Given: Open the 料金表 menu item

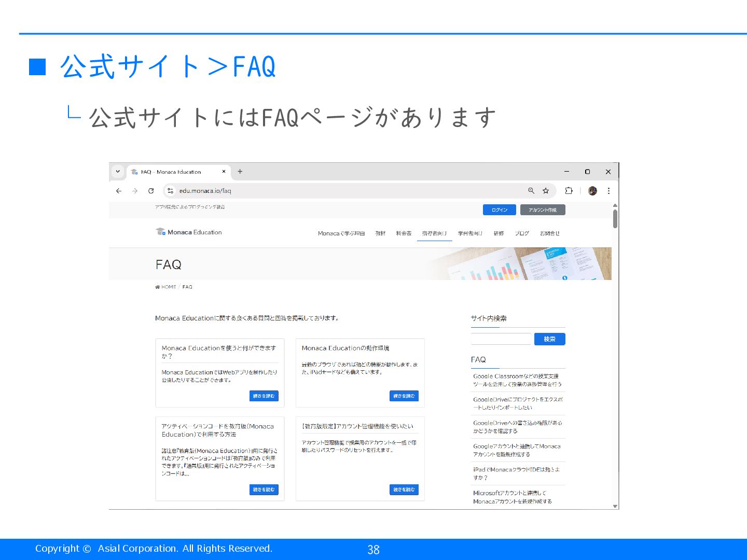Looking at the screenshot, I should (404, 233).
